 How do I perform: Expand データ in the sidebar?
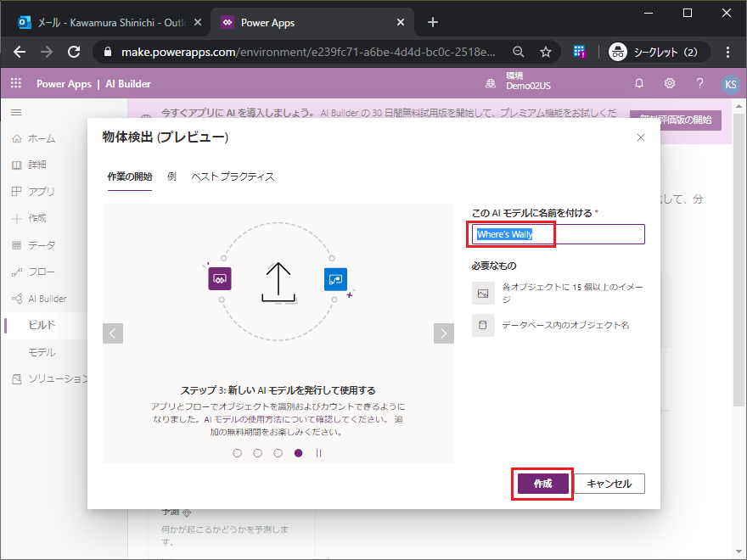(x=33, y=245)
